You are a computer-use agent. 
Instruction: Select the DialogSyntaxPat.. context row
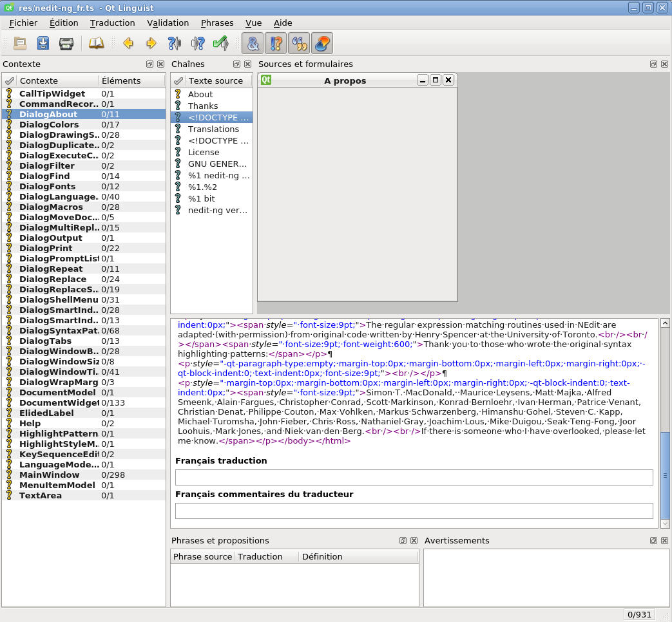click(x=84, y=331)
